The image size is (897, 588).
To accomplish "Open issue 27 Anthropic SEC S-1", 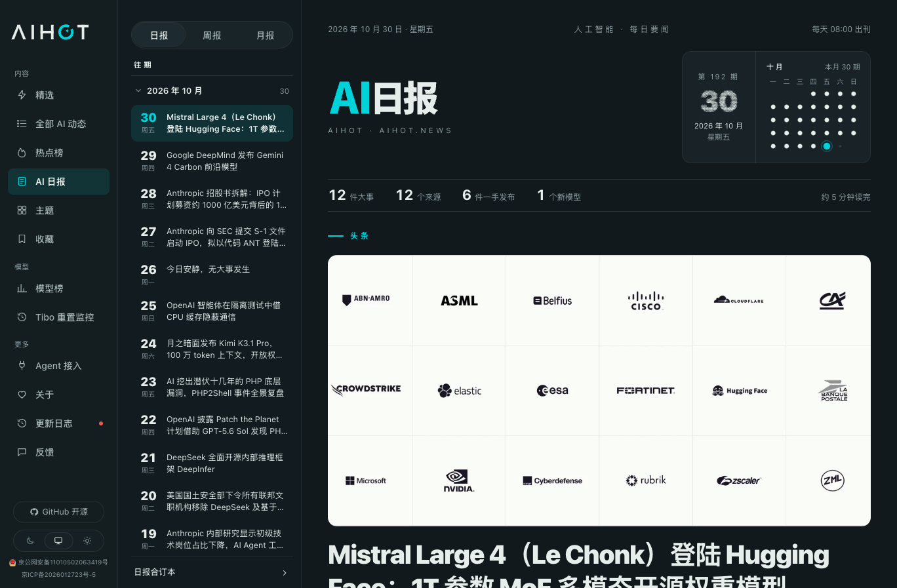I will [x=212, y=237].
